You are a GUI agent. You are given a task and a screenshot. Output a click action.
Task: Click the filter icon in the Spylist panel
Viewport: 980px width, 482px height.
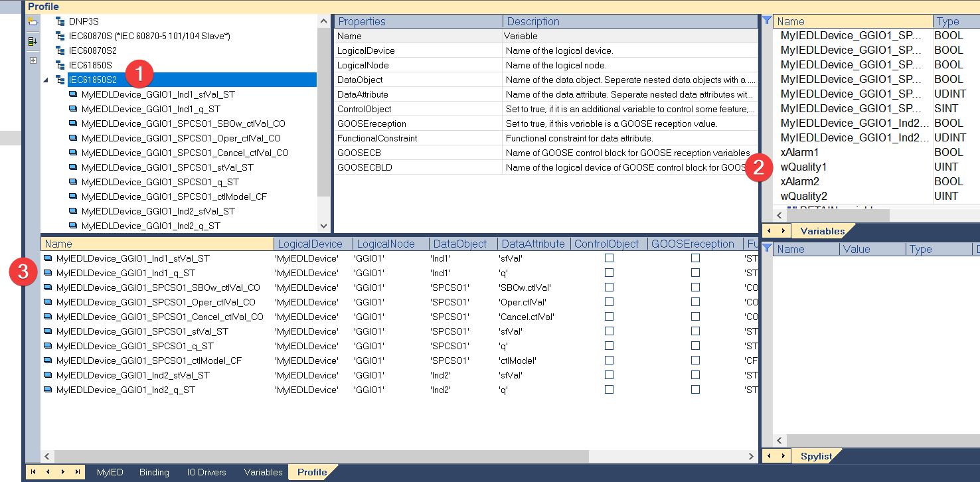(767, 248)
